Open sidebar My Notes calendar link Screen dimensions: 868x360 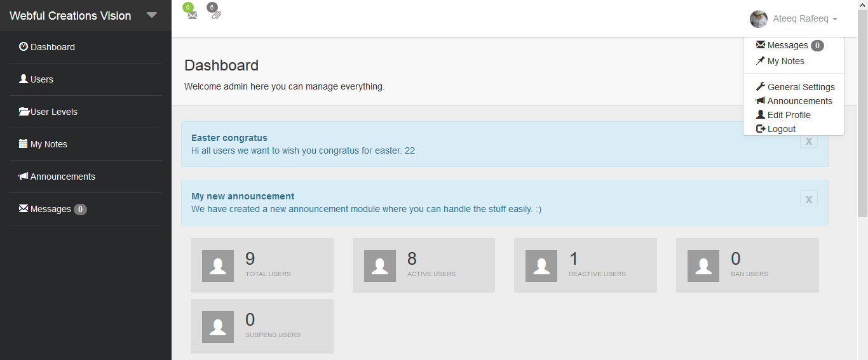pos(48,144)
